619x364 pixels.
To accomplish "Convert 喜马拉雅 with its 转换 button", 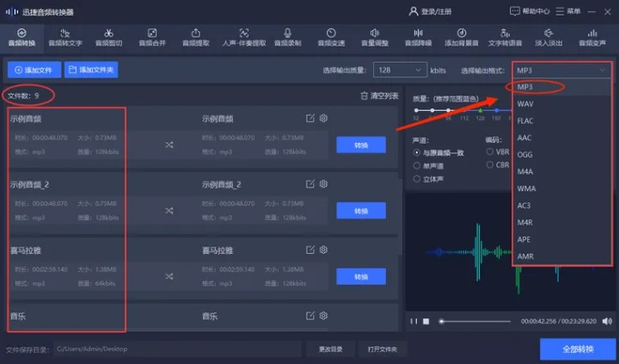I will pos(360,277).
